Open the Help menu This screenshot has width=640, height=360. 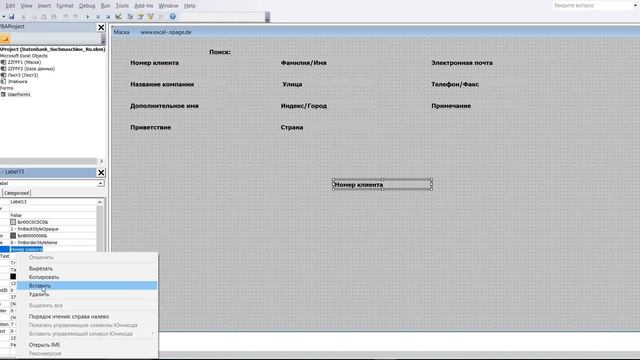point(189,6)
